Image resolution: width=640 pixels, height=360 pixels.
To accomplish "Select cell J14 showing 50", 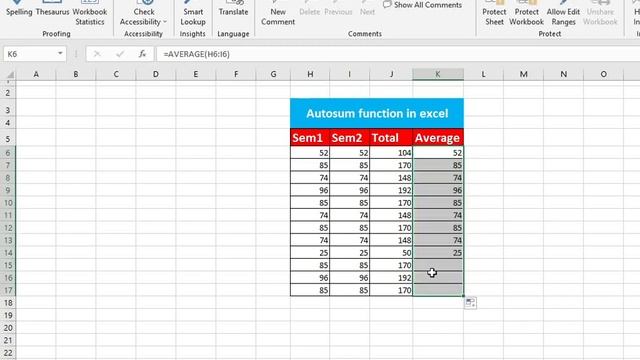I will point(391,253).
